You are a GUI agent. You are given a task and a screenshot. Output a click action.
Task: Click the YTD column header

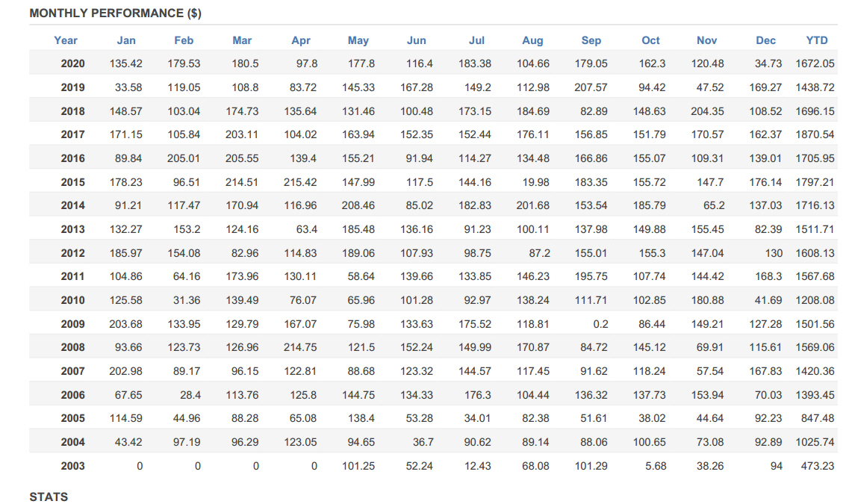tap(816, 40)
